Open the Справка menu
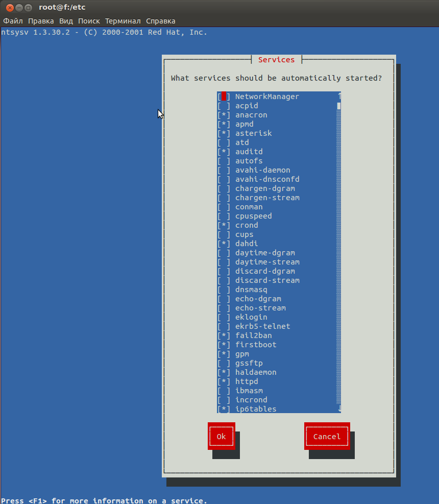The image size is (439, 504). (161, 21)
